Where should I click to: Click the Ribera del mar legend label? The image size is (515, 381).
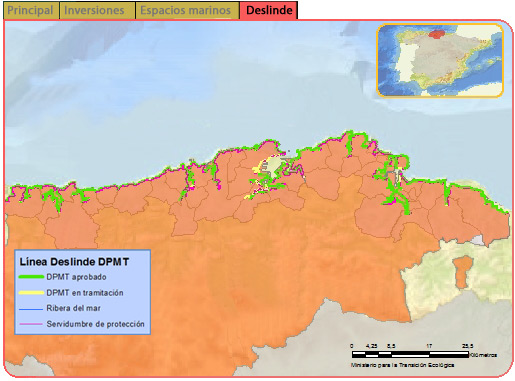[73, 308]
